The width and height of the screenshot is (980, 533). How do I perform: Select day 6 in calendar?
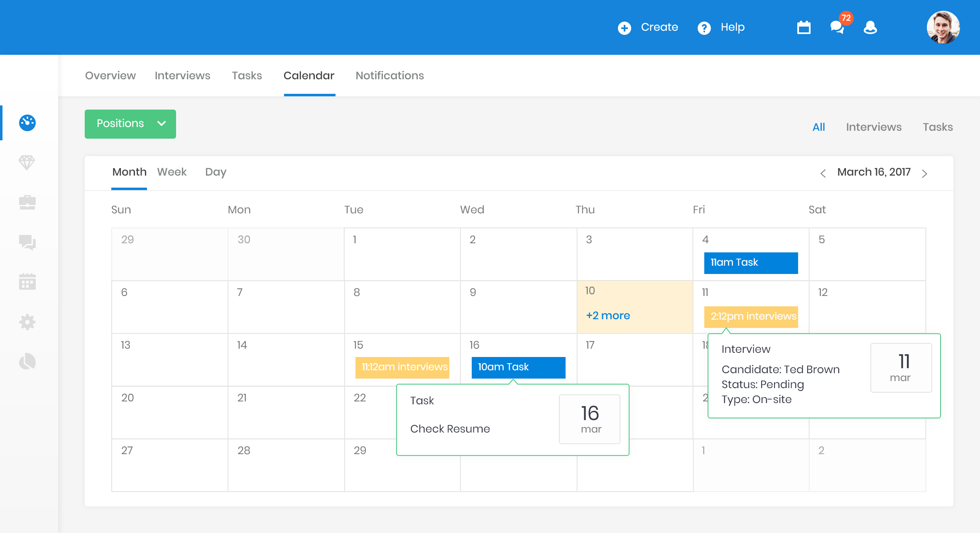[169, 307]
